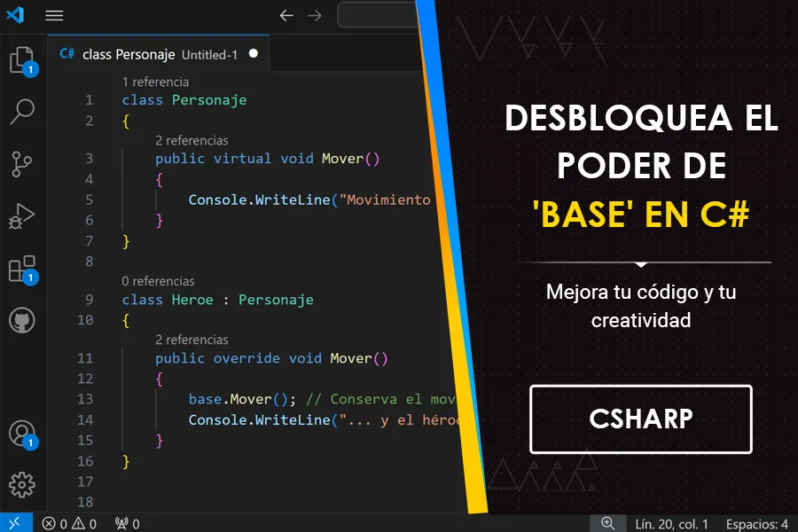Open the Run and Debug view

pyautogui.click(x=21, y=215)
